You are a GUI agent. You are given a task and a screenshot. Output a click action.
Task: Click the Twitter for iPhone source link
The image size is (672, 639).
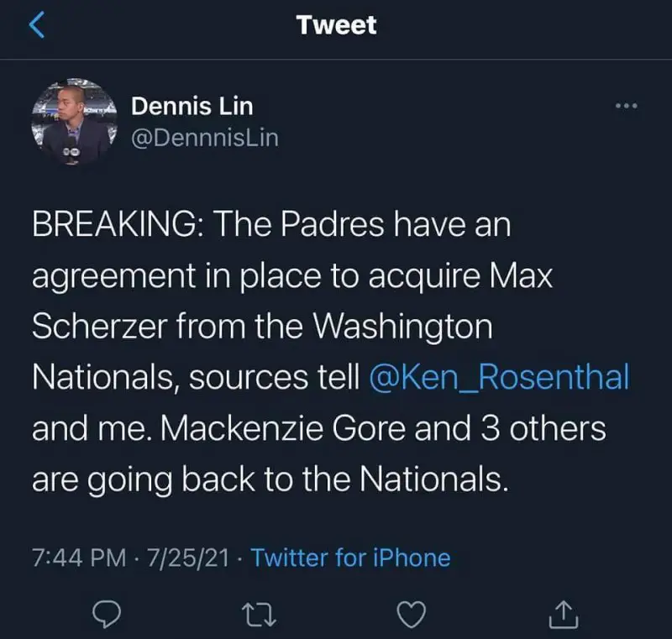(350, 557)
